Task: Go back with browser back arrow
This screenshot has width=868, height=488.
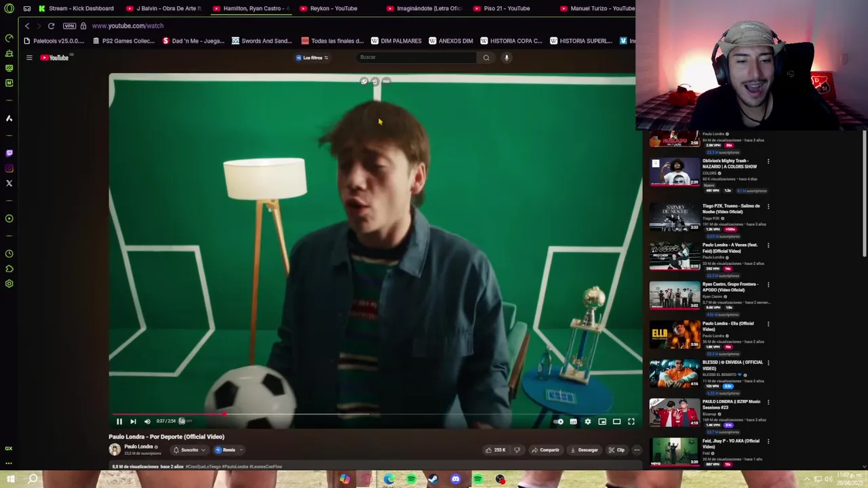Action: (27, 26)
